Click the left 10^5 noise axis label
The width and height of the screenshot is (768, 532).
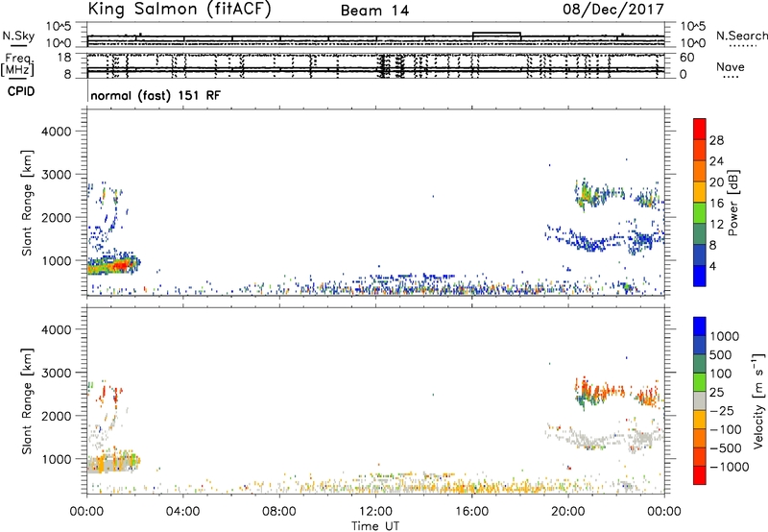click(59, 27)
